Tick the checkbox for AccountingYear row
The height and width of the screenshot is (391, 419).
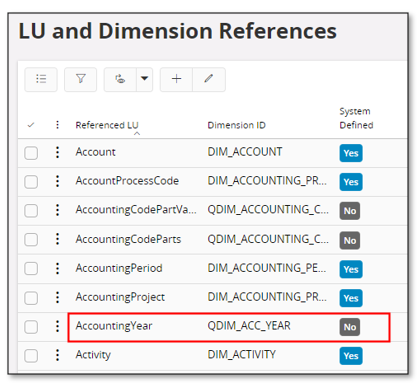(x=31, y=327)
